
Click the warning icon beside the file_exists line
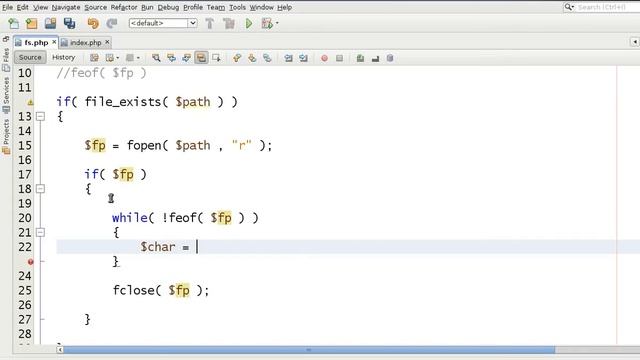point(30,102)
